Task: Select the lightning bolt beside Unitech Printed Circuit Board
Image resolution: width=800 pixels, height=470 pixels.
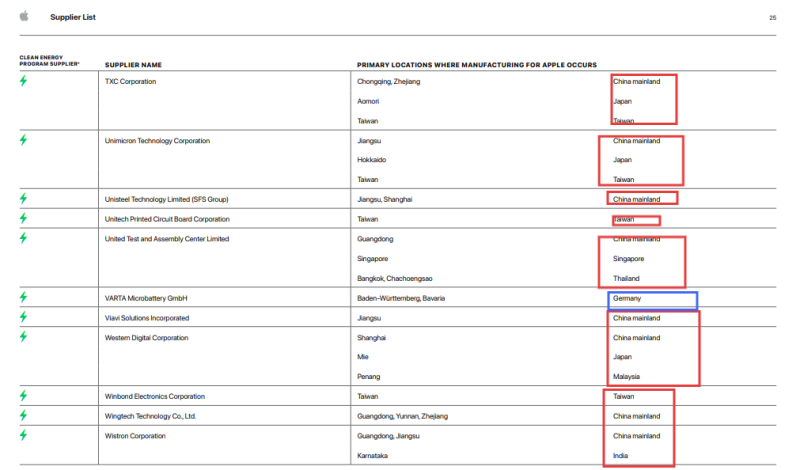Action: 23,218
